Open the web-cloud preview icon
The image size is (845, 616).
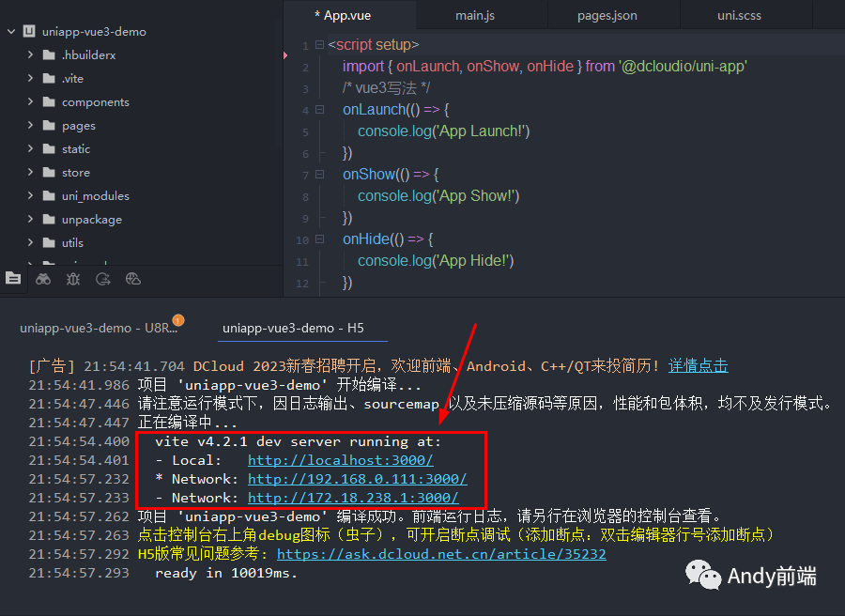click(x=133, y=278)
